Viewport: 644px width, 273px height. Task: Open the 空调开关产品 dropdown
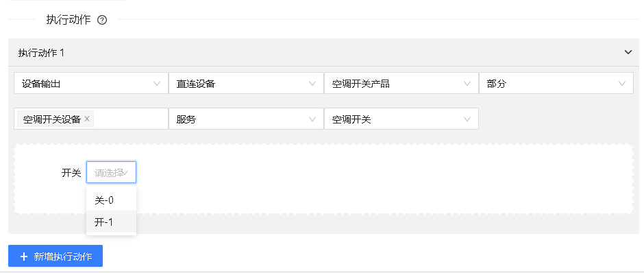tap(401, 84)
